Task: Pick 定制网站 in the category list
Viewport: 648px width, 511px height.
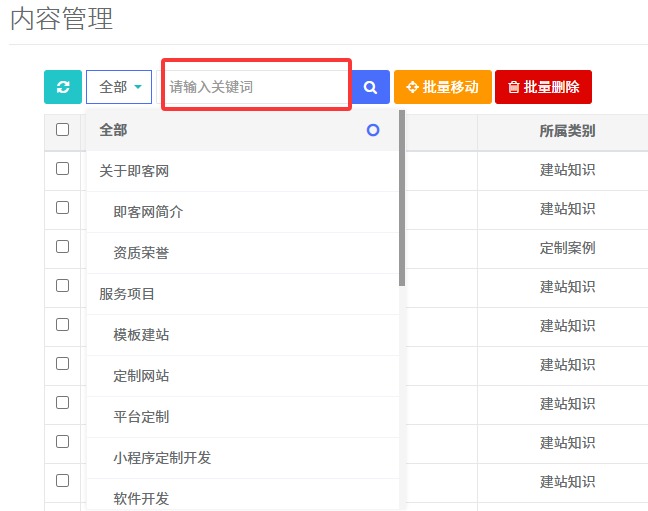Action: 141,376
